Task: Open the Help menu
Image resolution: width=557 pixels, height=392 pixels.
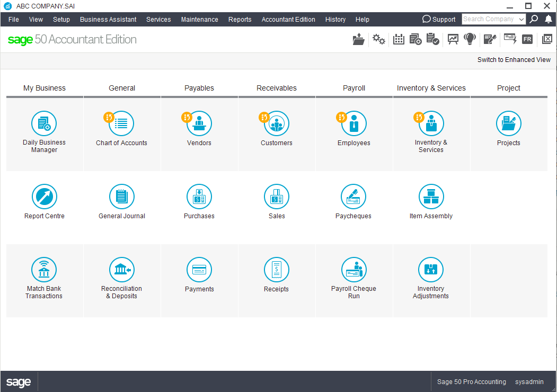Action: coord(363,20)
